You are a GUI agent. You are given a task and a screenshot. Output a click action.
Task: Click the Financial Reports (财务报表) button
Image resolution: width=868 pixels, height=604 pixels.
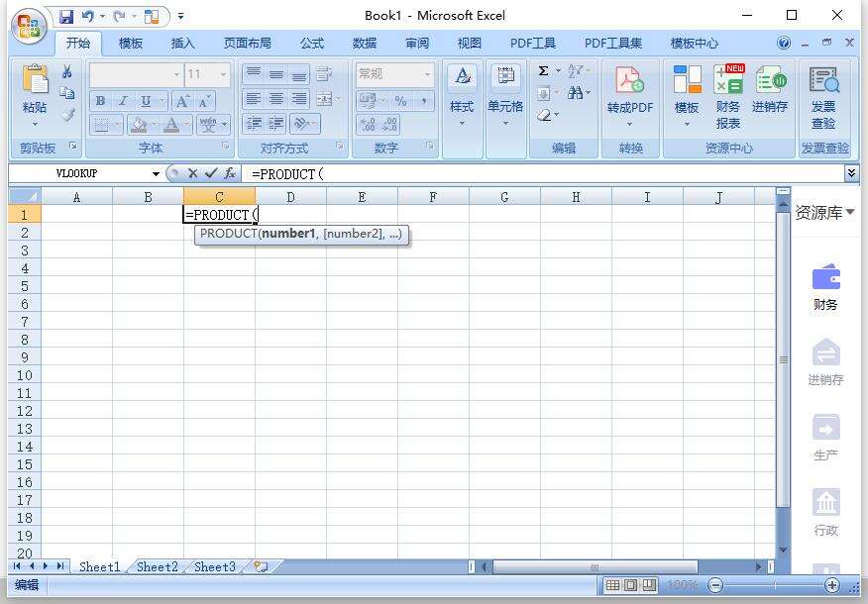click(x=728, y=97)
